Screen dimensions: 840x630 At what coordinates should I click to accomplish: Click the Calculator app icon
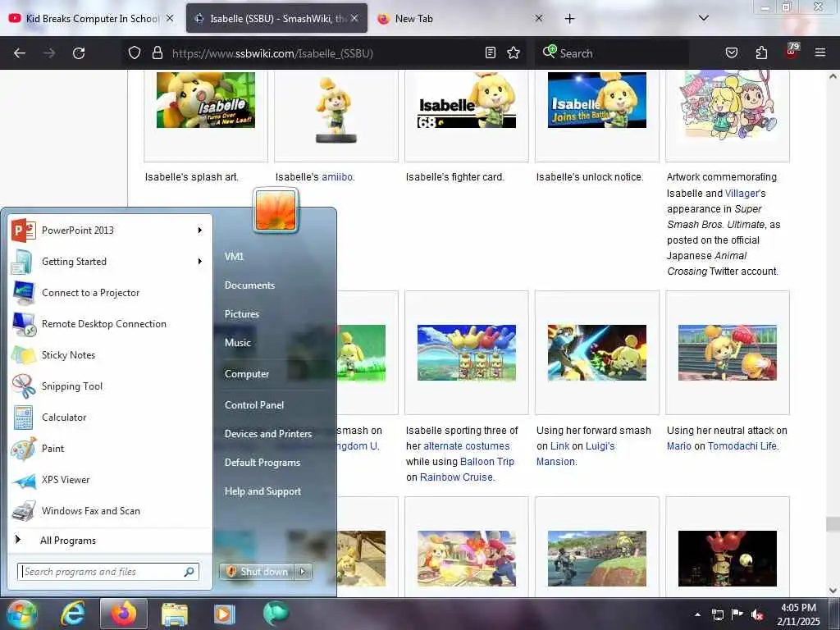click(24, 418)
